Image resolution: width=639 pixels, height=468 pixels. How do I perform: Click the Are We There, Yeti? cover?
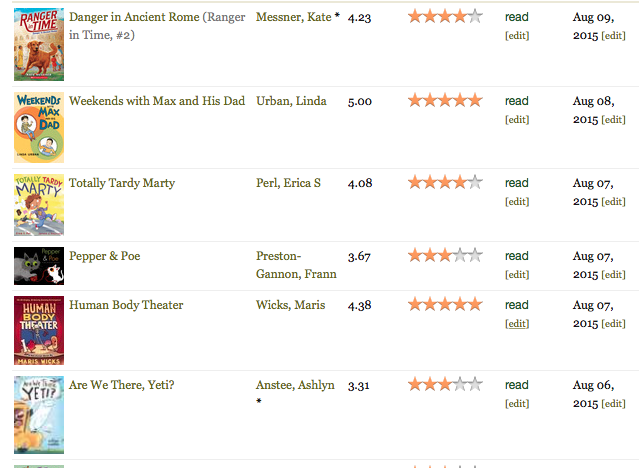pyautogui.click(x=38, y=415)
